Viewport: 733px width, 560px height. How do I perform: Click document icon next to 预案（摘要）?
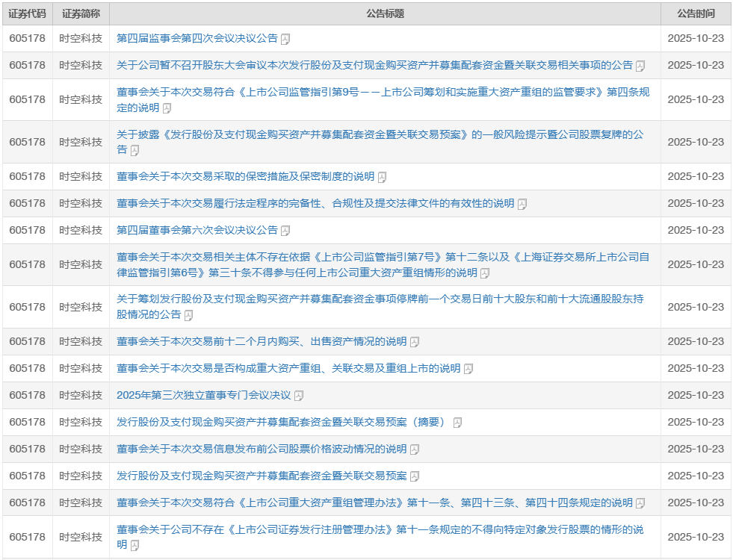(x=457, y=423)
